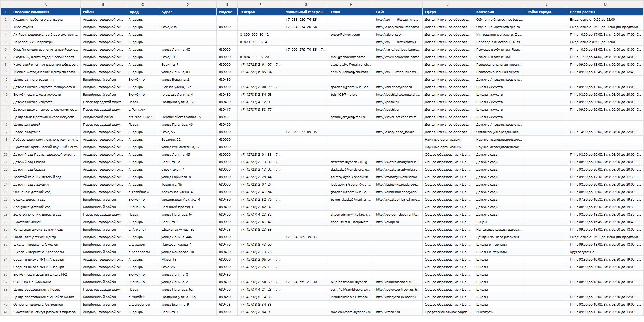Click the "Категория" header cell

click(x=499, y=12)
